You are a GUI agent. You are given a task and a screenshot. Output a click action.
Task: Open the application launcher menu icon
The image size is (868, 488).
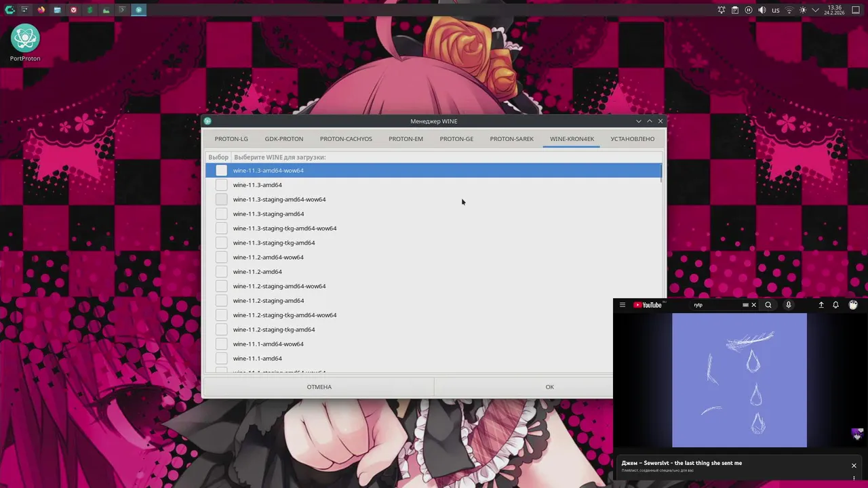[x=9, y=10]
